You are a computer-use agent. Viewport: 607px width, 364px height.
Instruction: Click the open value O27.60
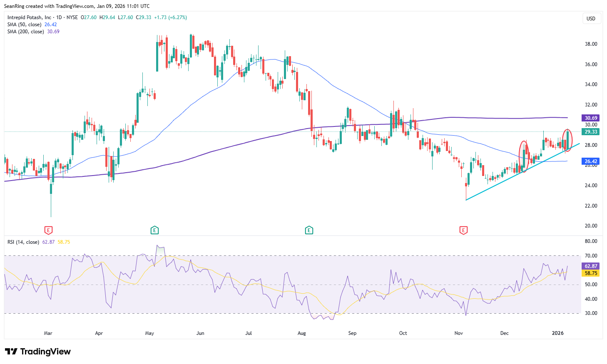tap(89, 17)
